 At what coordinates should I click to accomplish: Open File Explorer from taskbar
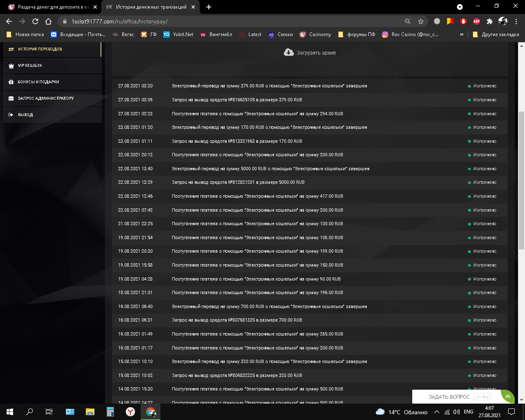[90, 412]
